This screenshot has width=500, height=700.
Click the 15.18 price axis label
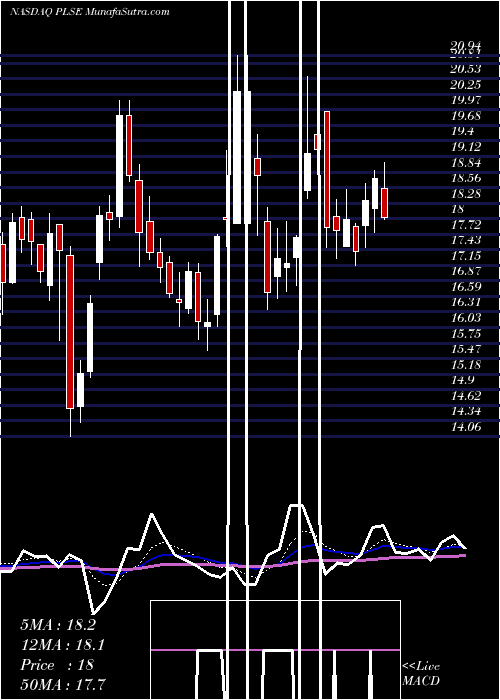[x=466, y=365]
